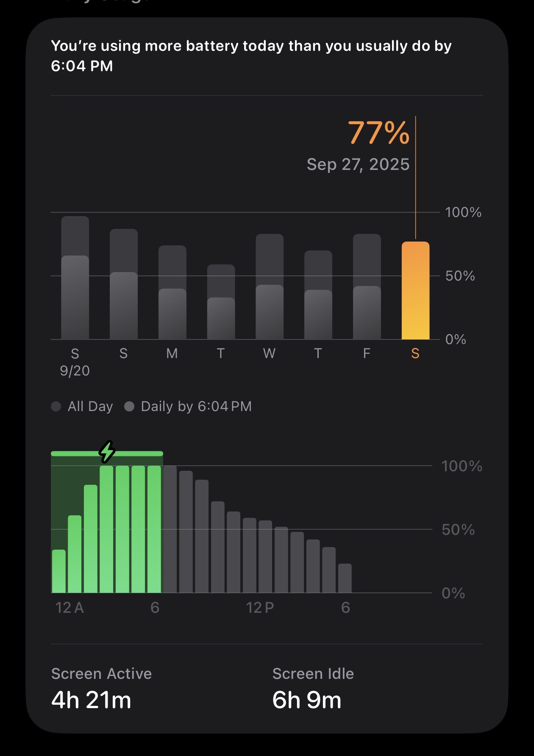
Task: Tap the green charging lightning bolt icon
Action: coord(107,451)
